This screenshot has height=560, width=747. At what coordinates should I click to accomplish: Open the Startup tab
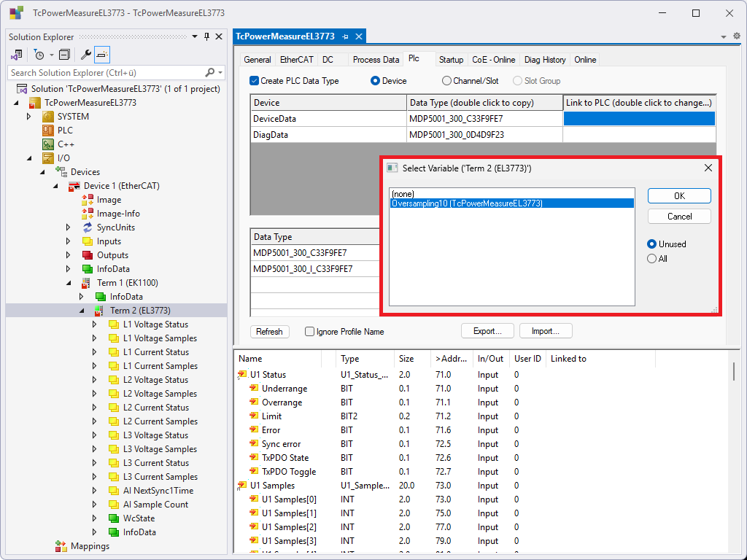[451, 60]
